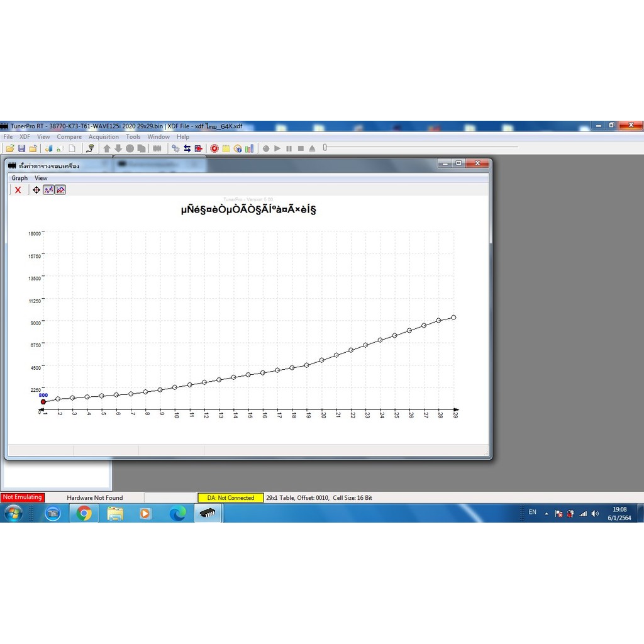Open the Acquisition menu
The height and width of the screenshot is (644, 644).
point(103,136)
